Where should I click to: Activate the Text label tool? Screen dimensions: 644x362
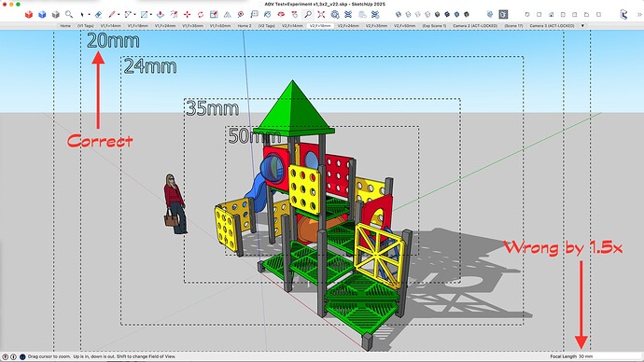coord(254,14)
